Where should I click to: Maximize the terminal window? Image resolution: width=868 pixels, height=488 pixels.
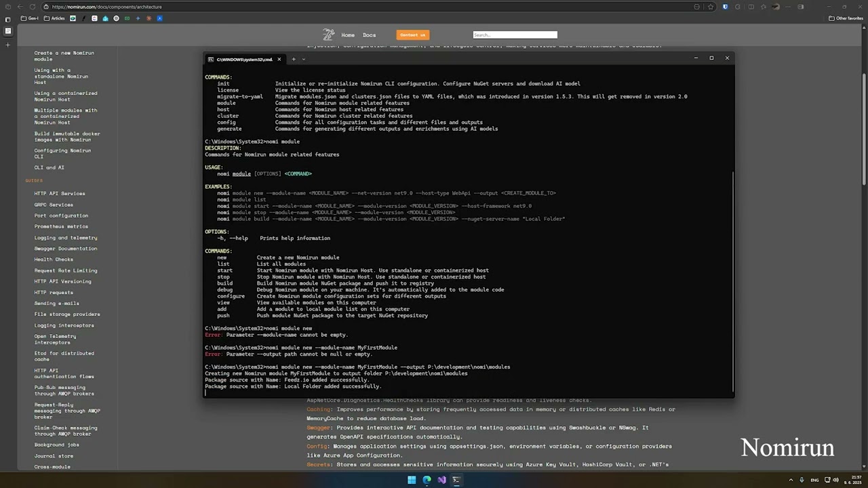point(711,58)
